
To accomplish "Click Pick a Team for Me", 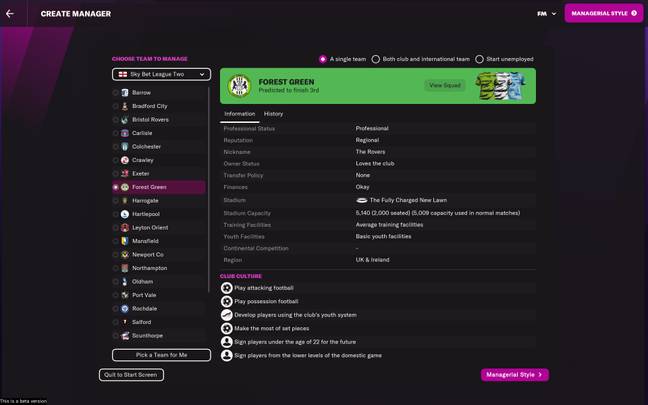I will [x=161, y=355].
